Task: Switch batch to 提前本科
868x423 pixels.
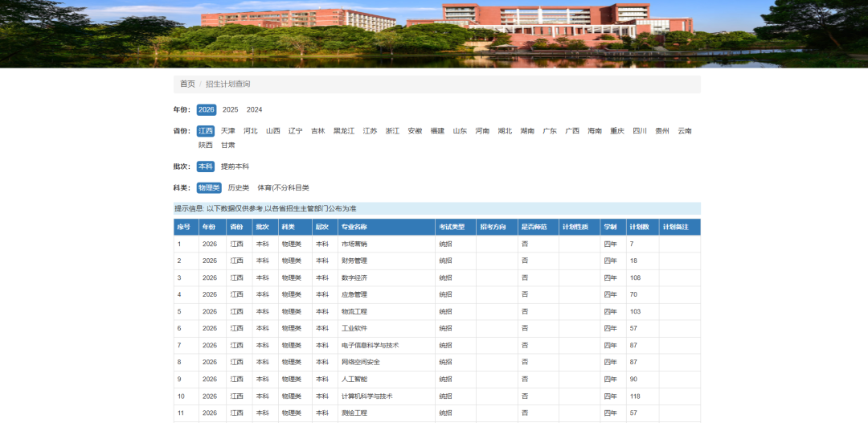Action: coord(235,166)
